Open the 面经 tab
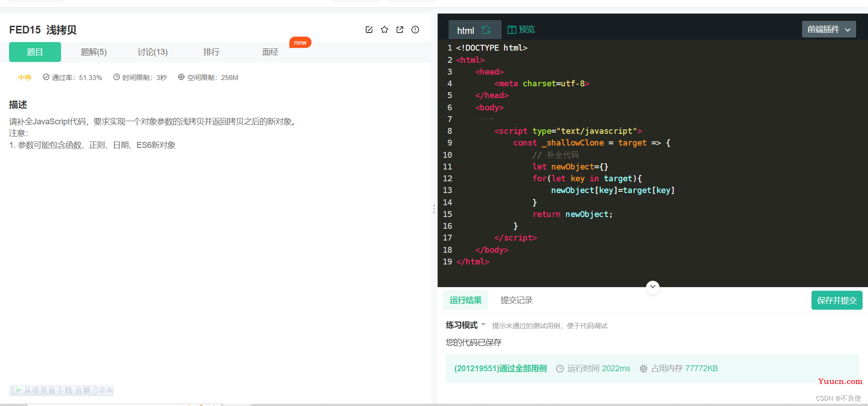868x406 pixels. pos(270,52)
